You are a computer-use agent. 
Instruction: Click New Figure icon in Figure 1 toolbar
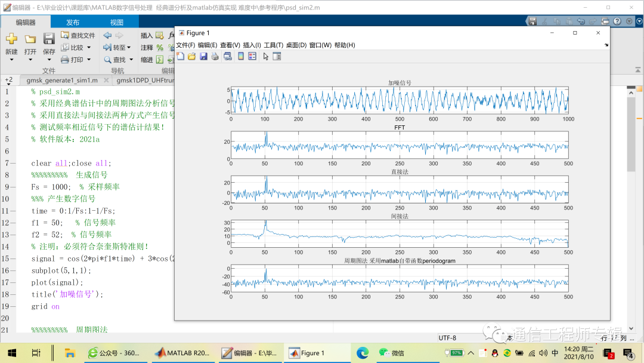click(x=180, y=56)
